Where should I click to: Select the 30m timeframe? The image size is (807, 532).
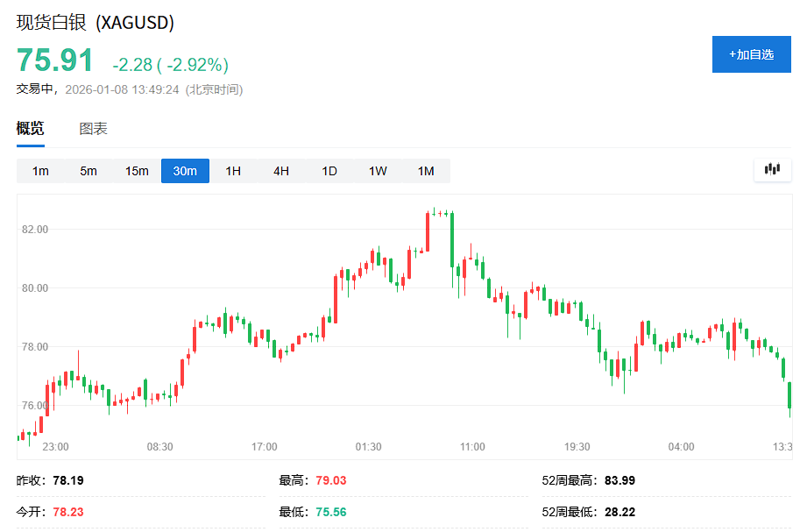[185, 171]
